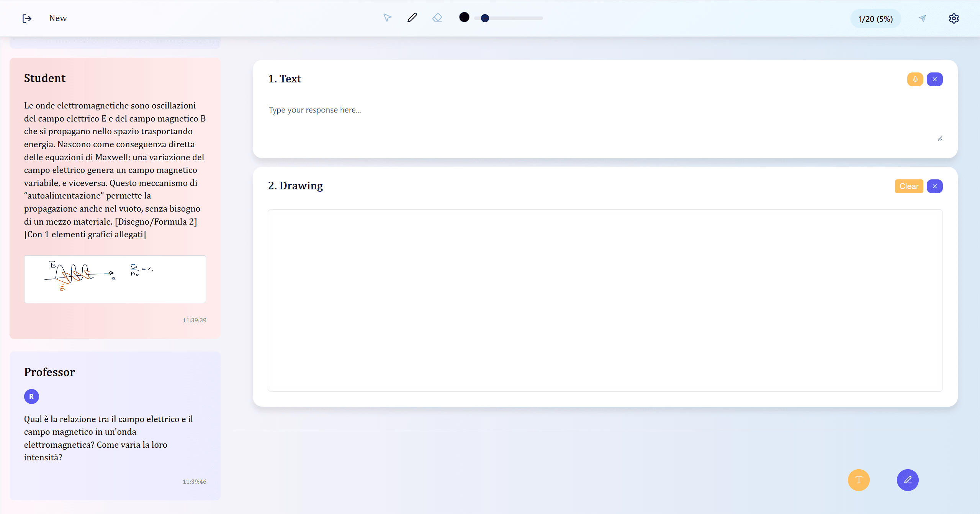Click the exit/logout icon
The image size is (980, 514).
click(27, 18)
